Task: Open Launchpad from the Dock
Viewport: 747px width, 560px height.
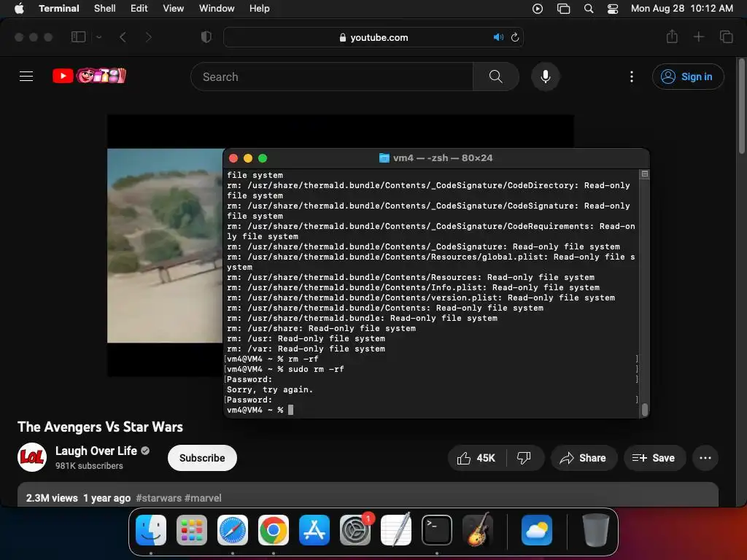Action: point(192,530)
